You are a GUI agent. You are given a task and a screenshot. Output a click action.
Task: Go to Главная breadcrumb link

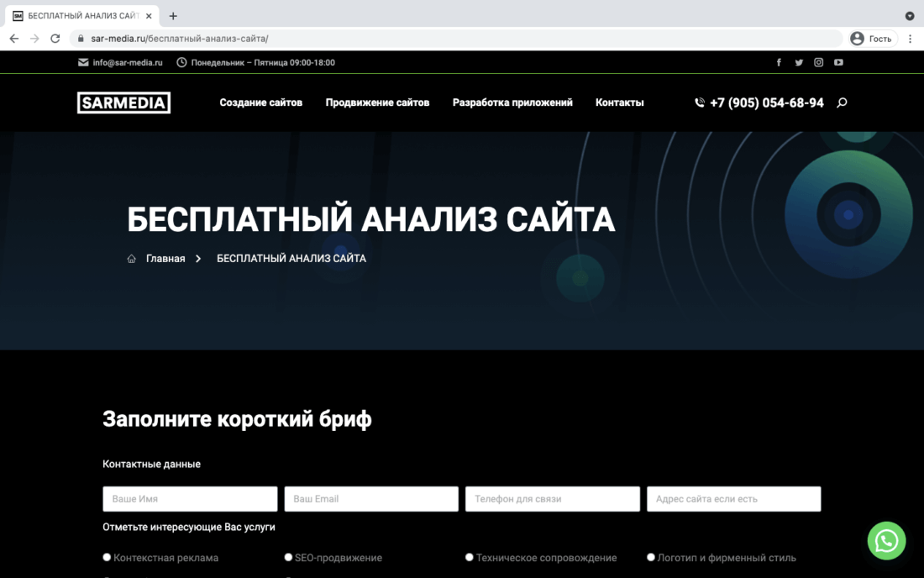coord(165,259)
